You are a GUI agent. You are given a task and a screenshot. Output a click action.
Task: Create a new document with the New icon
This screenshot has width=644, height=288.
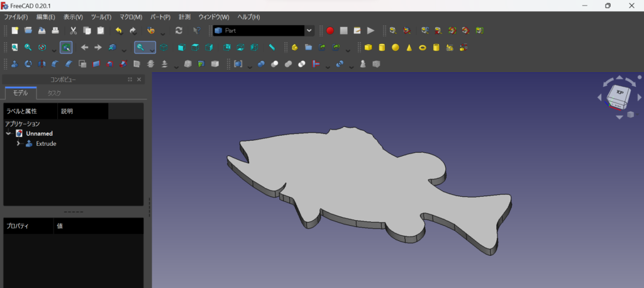point(15,30)
